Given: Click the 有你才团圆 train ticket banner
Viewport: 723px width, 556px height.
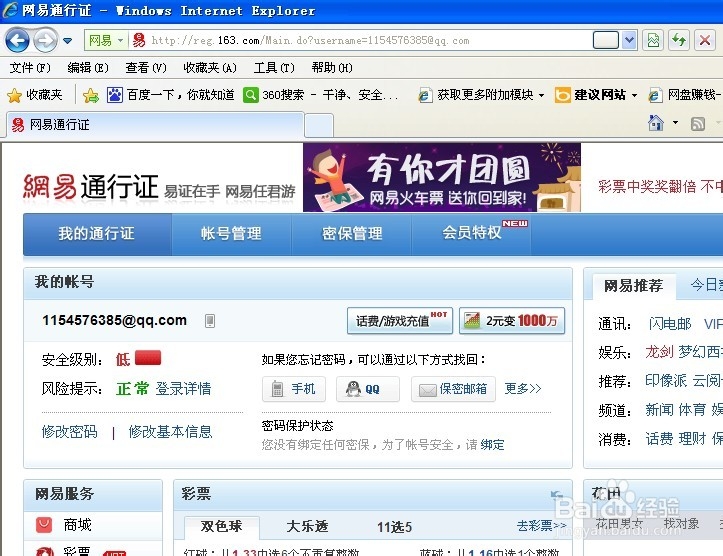Looking at the screenshot, I should point(442,177).
